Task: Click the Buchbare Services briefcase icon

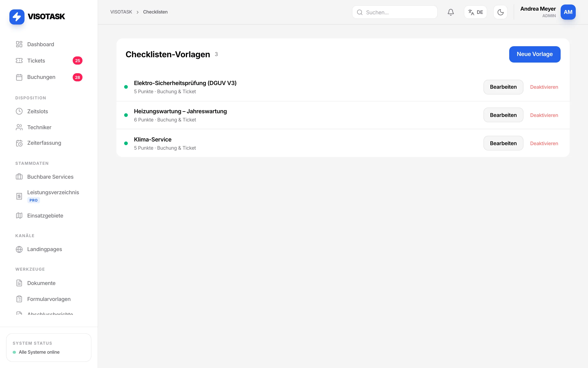Action: tap(19, 177)
